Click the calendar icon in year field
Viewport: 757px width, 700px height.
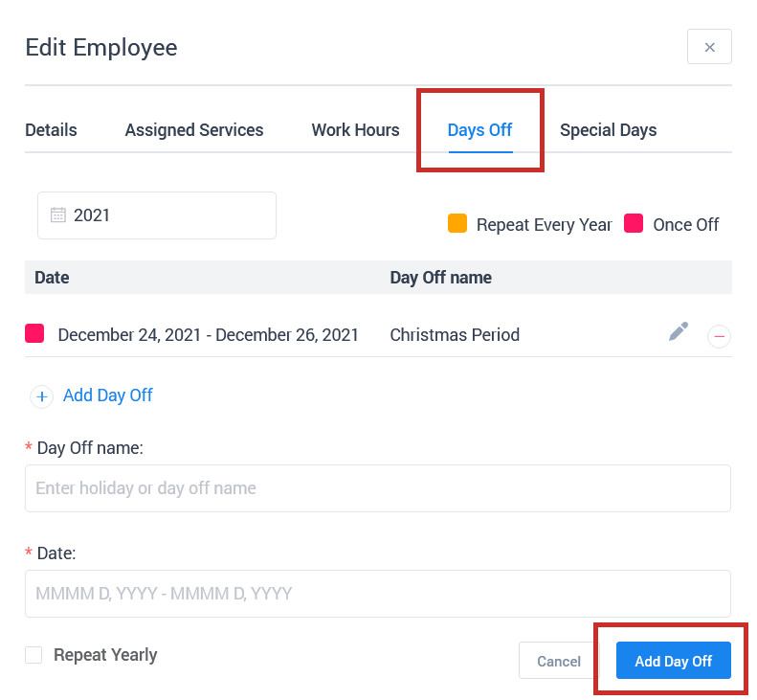[58, 215]
